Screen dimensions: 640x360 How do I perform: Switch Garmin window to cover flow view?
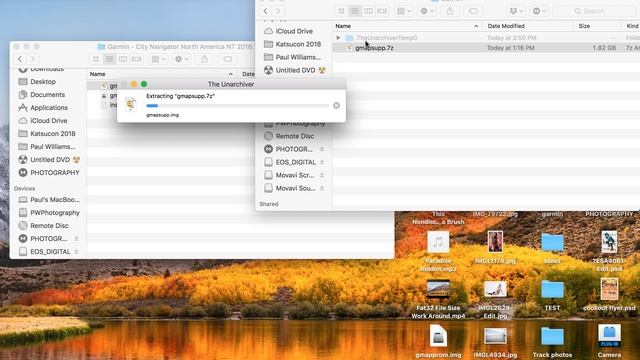click(x=136, y=59)
